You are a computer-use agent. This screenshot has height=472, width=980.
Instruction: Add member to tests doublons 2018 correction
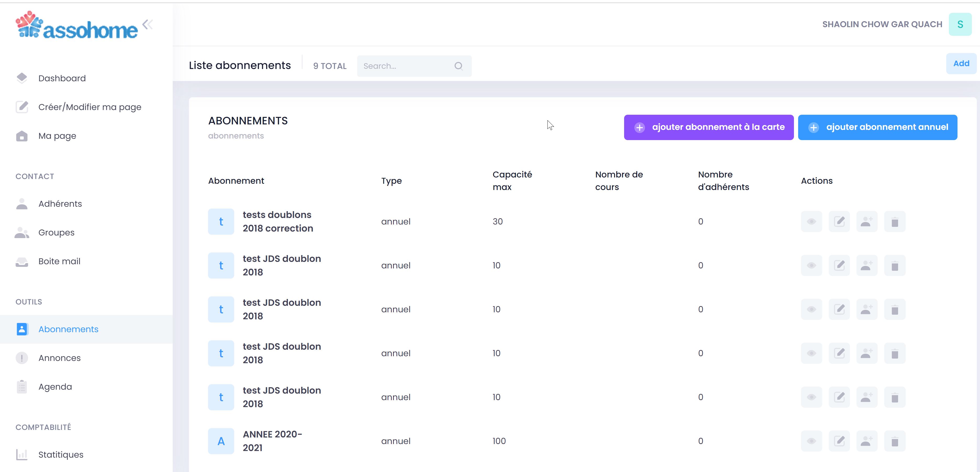point(867,222)
